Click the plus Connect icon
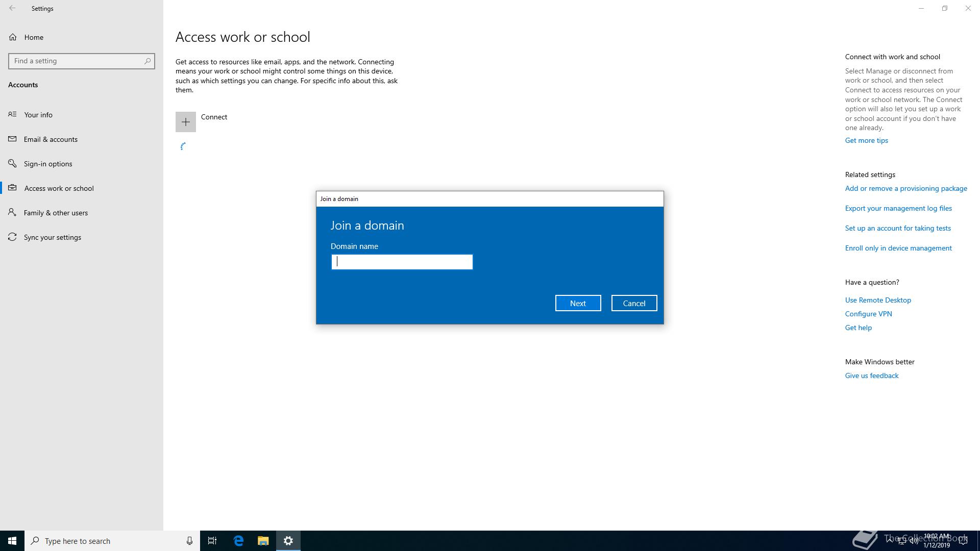 coord(186,122)
